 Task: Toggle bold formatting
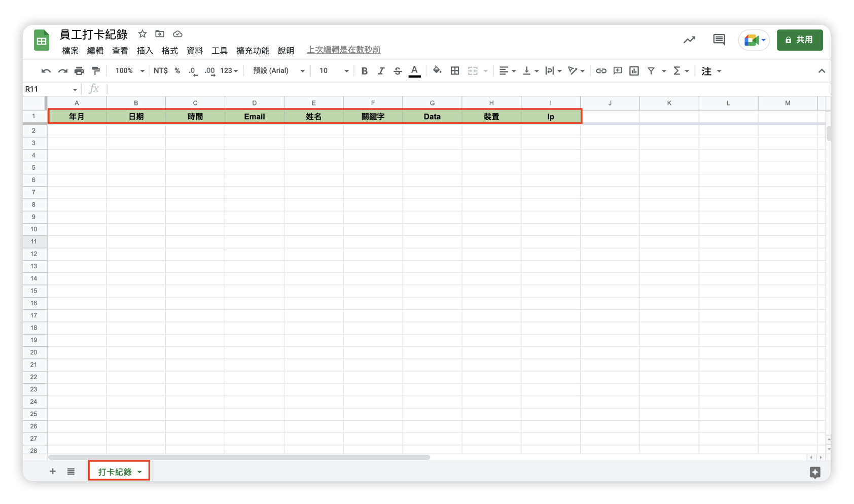pyautogui.click(x=364, y=71)
